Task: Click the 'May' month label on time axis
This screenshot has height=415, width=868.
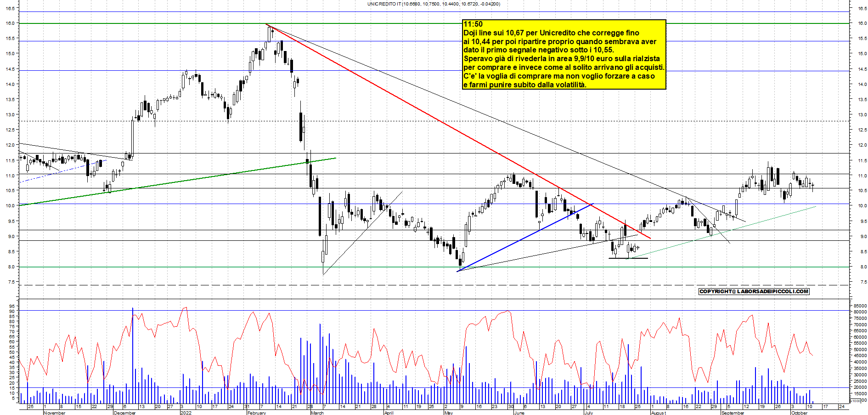Action: coord(449,413)
